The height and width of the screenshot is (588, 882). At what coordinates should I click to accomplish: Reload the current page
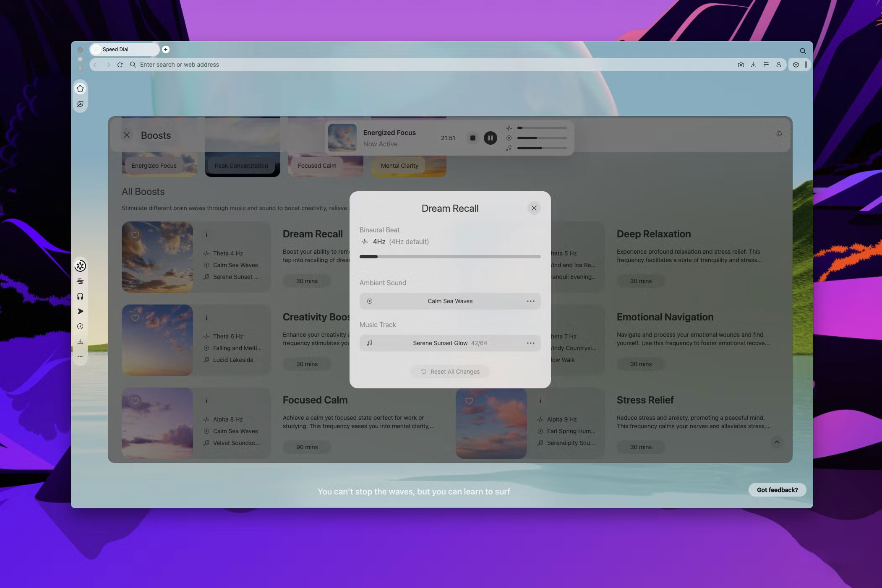[x=120, y=65]
